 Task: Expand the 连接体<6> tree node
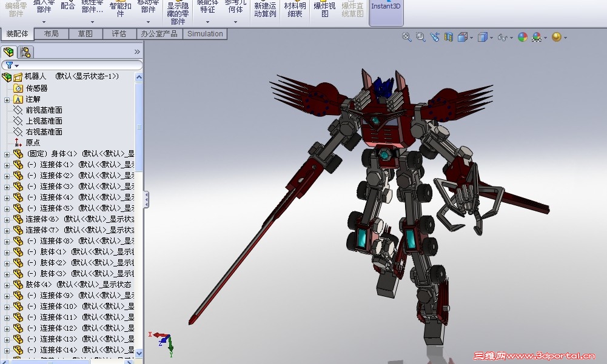[7, 220]
